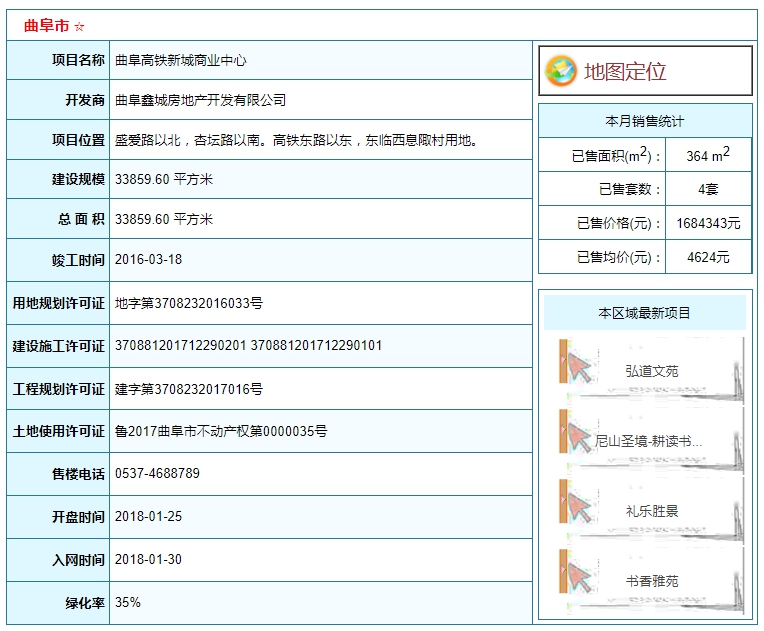Image resolution: width=764 pixels, height=631 pixels.
Task: Click the 已售套数 label
Action: 630,189
